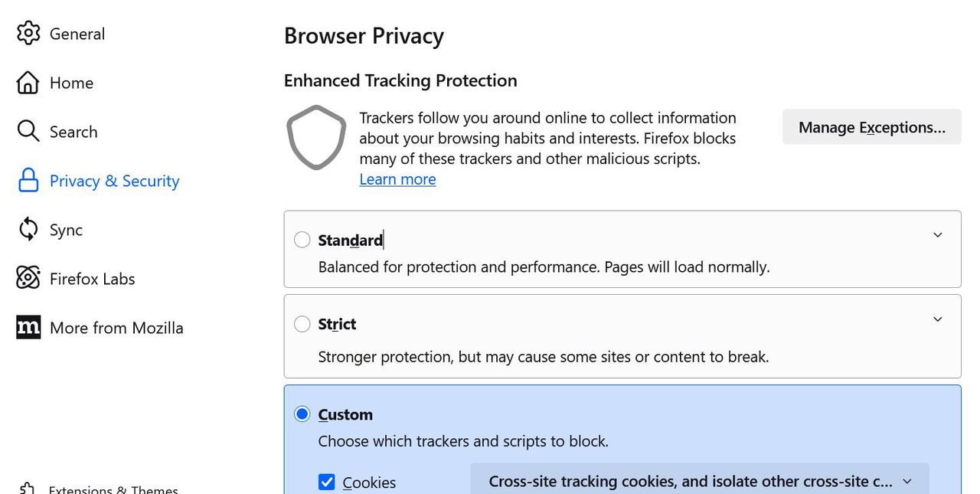Click the Extensions & Themes puzzle icon

[x=27, y=489]
